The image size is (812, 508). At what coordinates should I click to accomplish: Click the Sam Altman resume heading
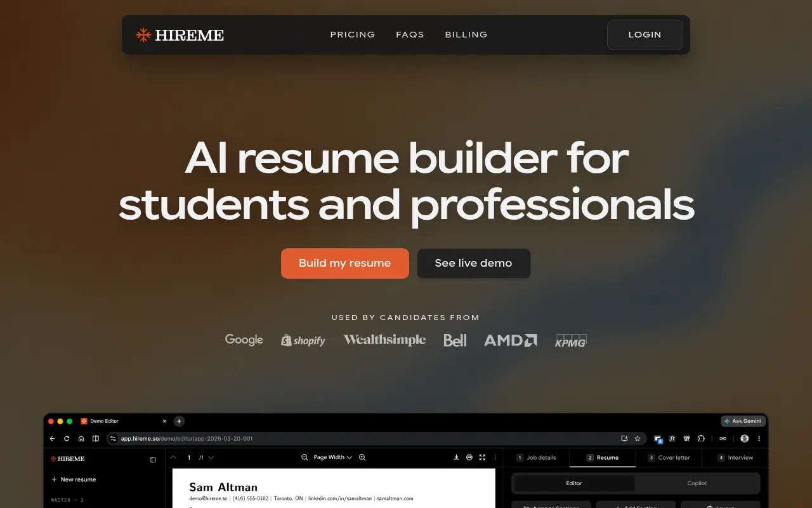point(223,487)
